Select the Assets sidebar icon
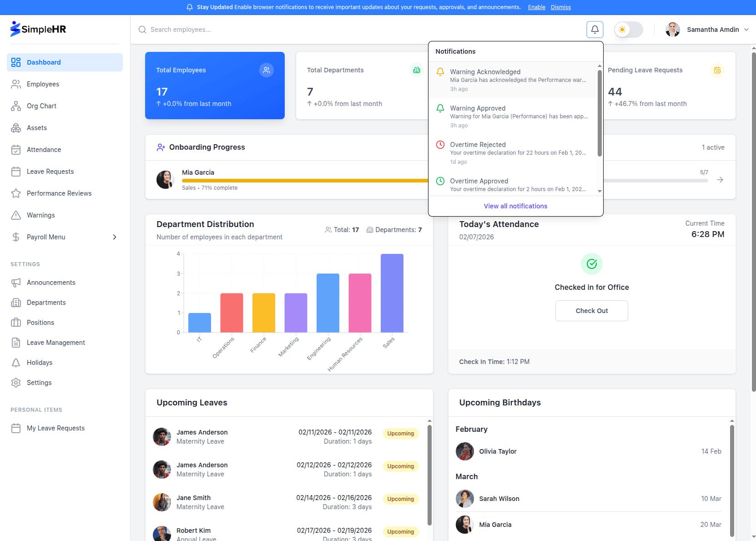The height and width of the screenshot is (541, 756). click(16, 128)
